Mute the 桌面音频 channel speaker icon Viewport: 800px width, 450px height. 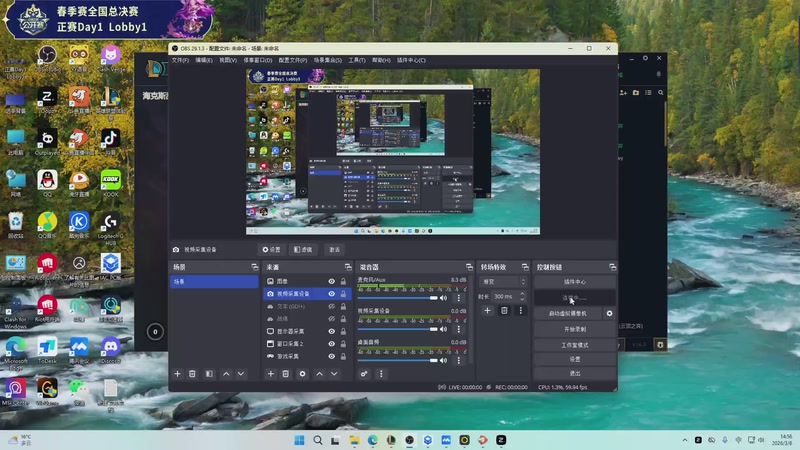[443, 360]
